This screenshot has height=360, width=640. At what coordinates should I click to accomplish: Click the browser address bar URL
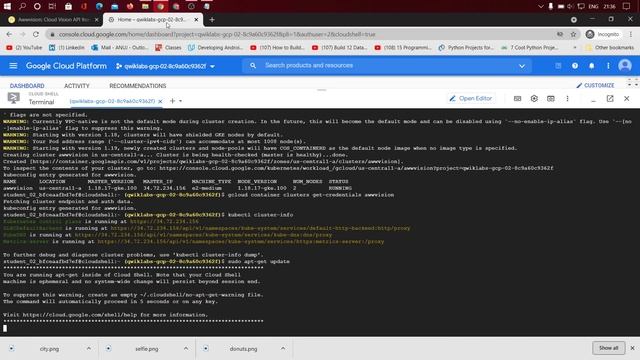click(217, 34)
